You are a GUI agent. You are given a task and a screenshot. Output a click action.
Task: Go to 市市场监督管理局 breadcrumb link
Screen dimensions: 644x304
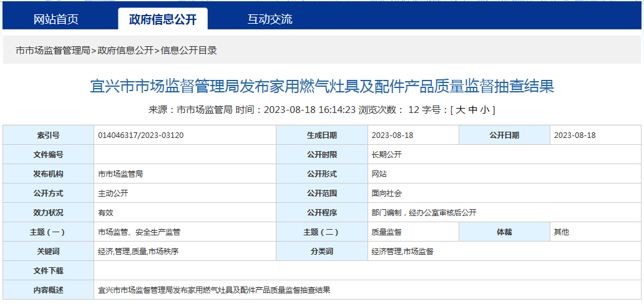tap(52, 51)
